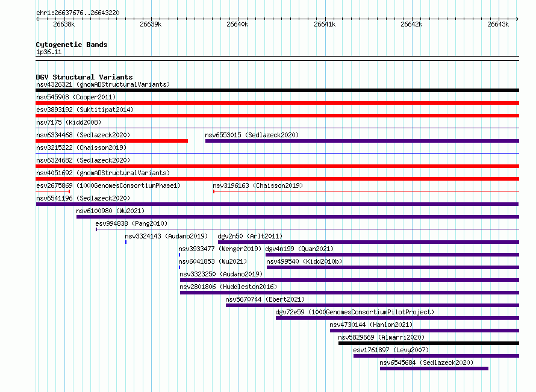Open nsv6553015 (Sedlazeck2020) label

pos(252,135)
